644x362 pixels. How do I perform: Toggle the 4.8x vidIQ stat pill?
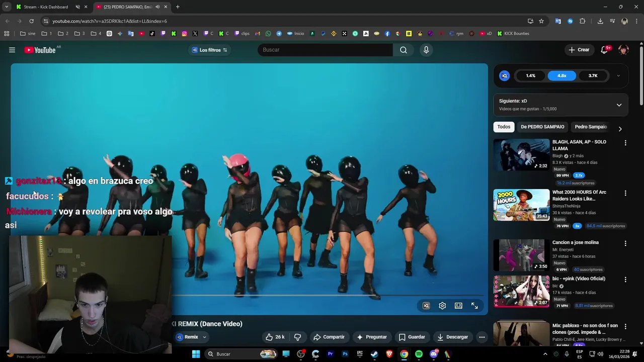coord(561,75)
